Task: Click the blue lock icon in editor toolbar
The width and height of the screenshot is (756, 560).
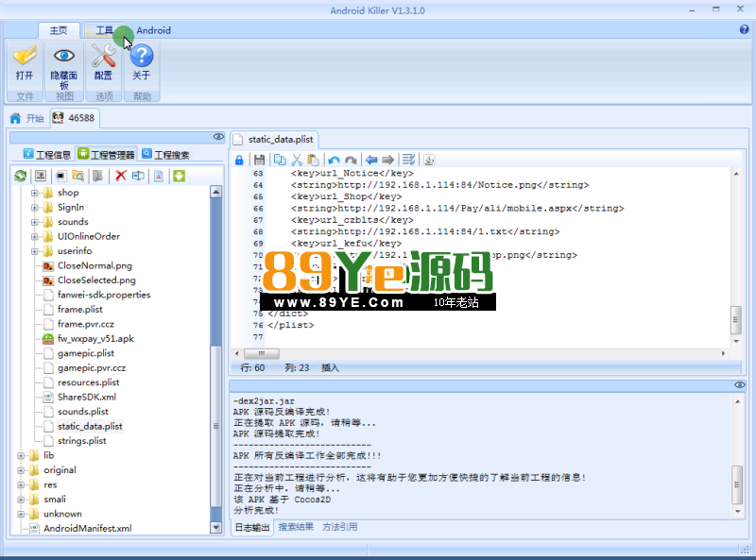Action: 239,160
